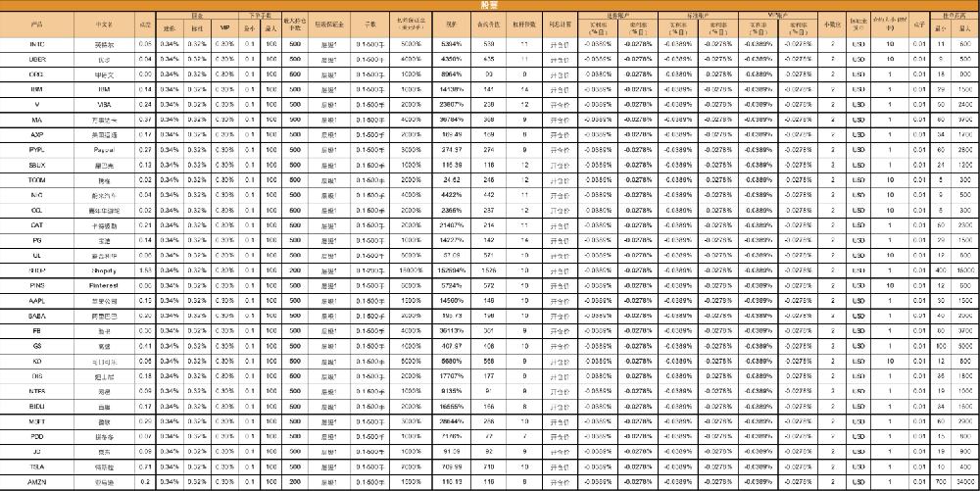980x491 pixels.
Task: Select the IBM product symbol cell
Action: (x=36, y=89)
